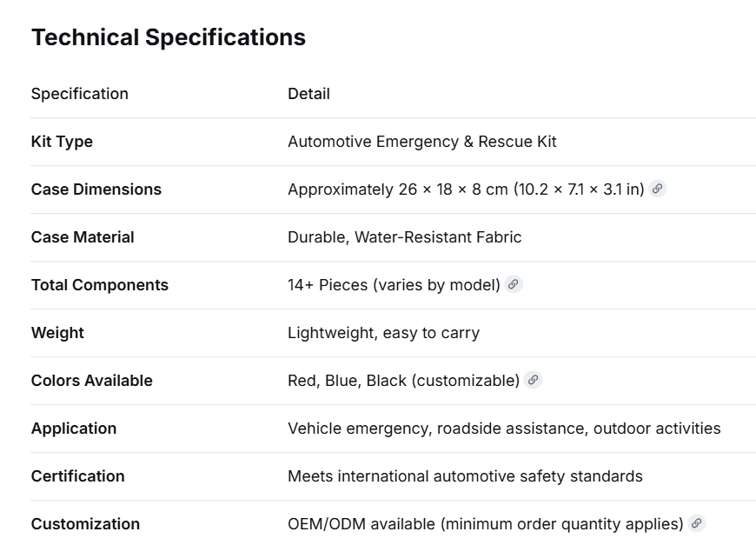Open source link icon after OEM/ODM available

coord(696,523)
